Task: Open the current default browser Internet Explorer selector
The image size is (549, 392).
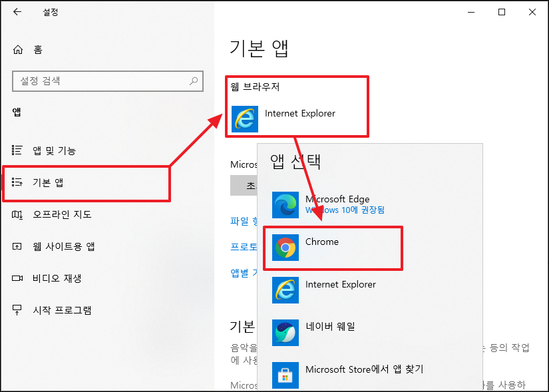Action: pyautogui.click(x=297, y=119)
